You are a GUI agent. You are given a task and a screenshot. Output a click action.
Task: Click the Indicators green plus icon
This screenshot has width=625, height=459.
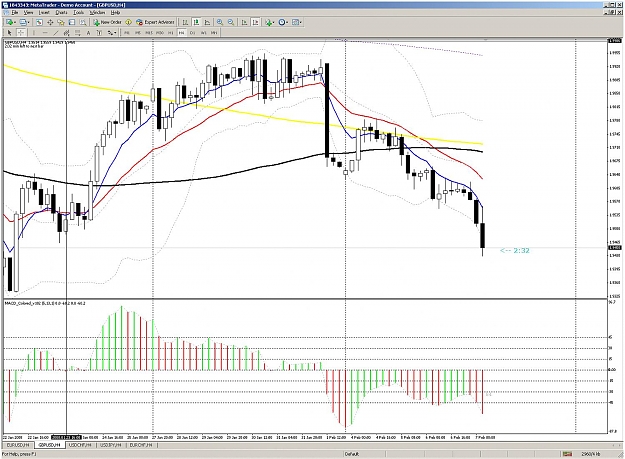tap(269, 22)
